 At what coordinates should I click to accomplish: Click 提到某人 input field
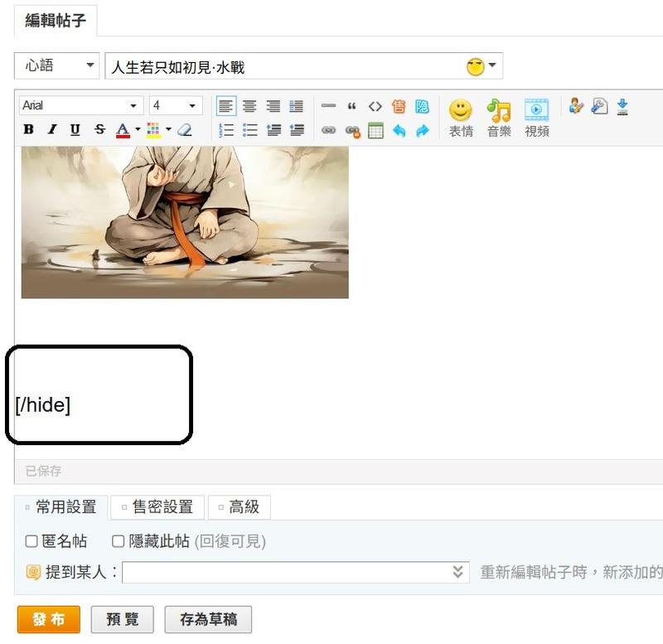pyautogui.click(x=296, y=572)
